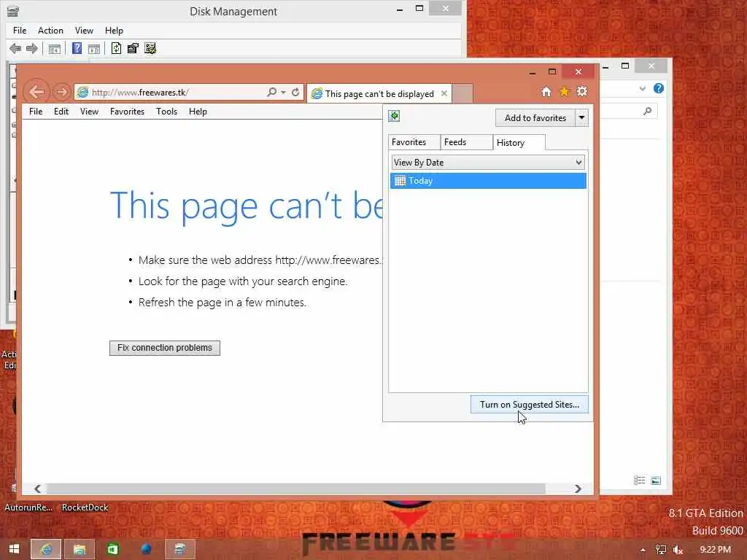Open Internet Explorer View menu
Image resolution: width=747 pixels, height=560 pixels.
[89, 112]
